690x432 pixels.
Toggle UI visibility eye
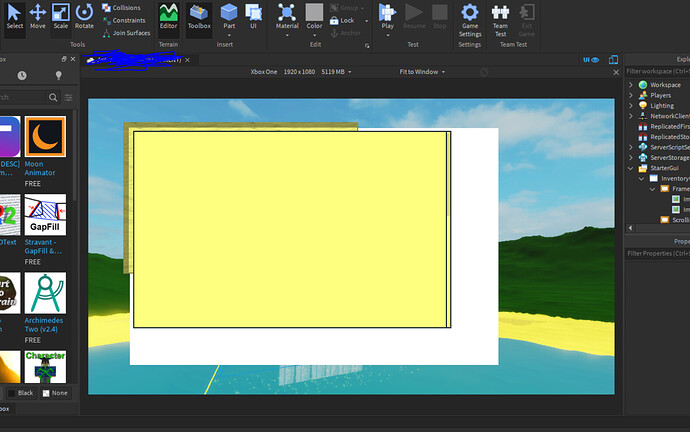591,60
